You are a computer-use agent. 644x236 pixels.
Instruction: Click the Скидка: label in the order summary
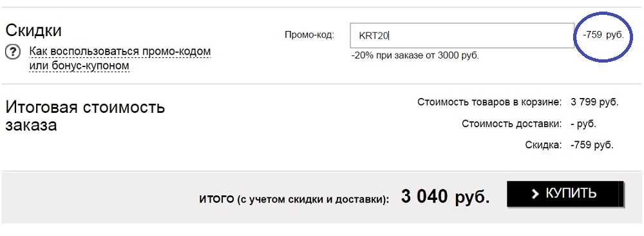543,144
